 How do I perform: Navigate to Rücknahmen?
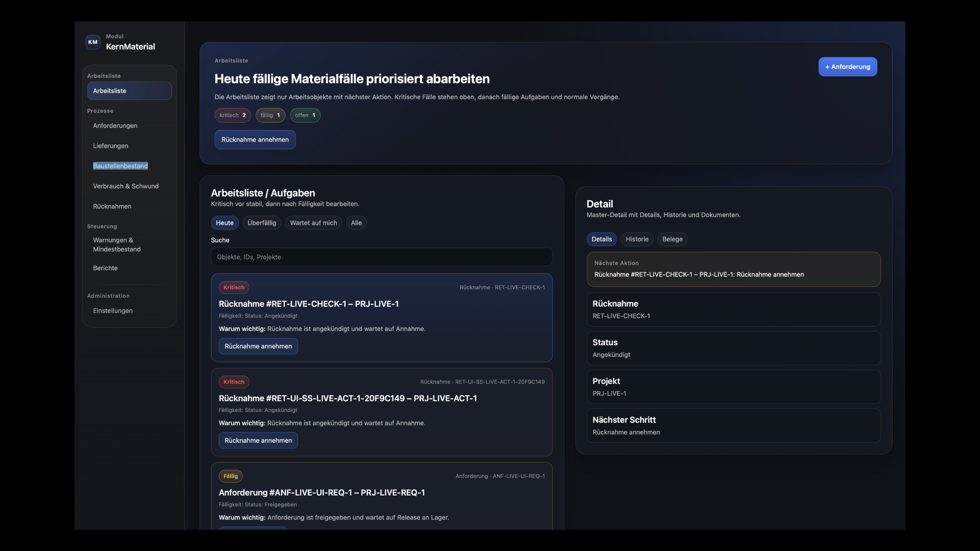point(112,206)
